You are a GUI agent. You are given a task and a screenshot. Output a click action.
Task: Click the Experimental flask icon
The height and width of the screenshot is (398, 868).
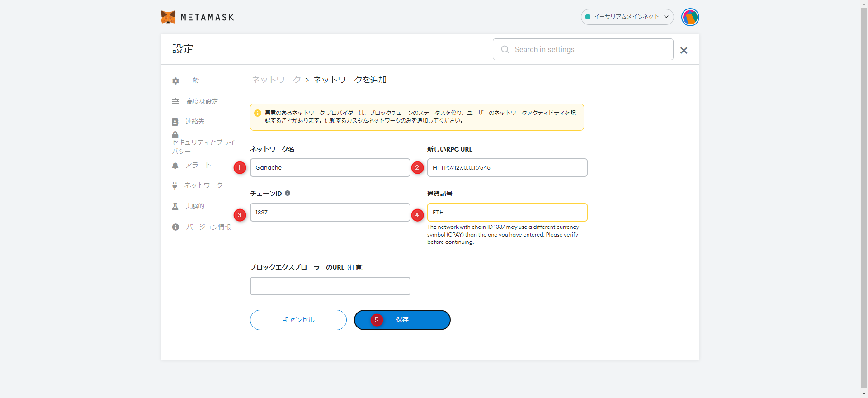click(175, 207)
